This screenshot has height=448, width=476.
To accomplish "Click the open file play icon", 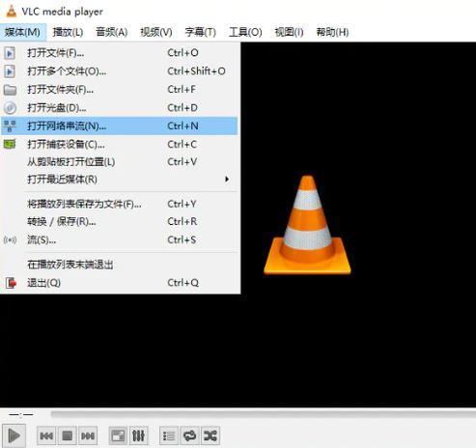I will (x=10, y=53).
